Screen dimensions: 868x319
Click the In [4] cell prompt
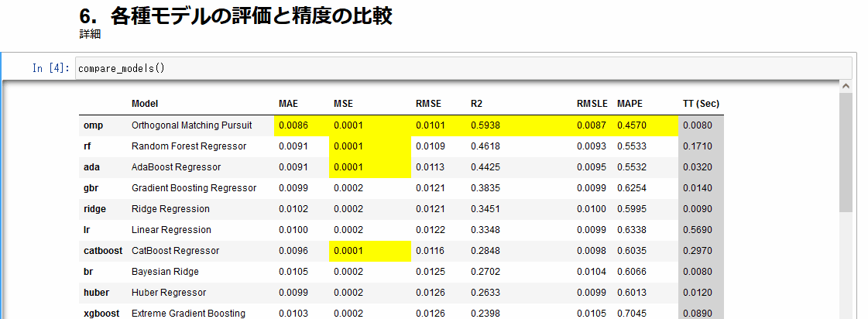[x=51, y=68]
